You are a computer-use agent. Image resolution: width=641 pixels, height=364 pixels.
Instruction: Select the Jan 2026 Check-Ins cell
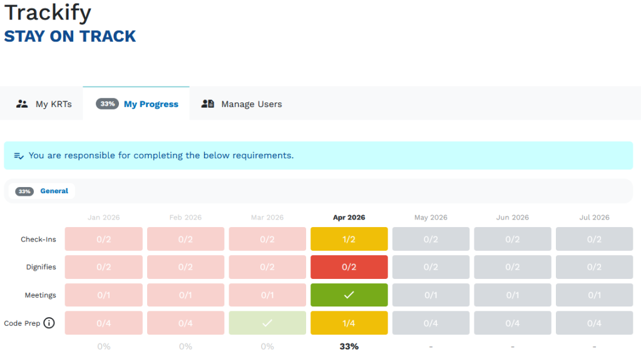coord(104,239)
